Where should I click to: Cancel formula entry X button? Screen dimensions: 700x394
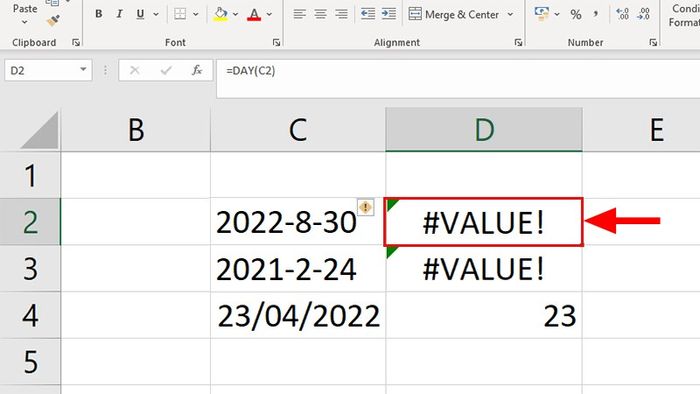134,71
